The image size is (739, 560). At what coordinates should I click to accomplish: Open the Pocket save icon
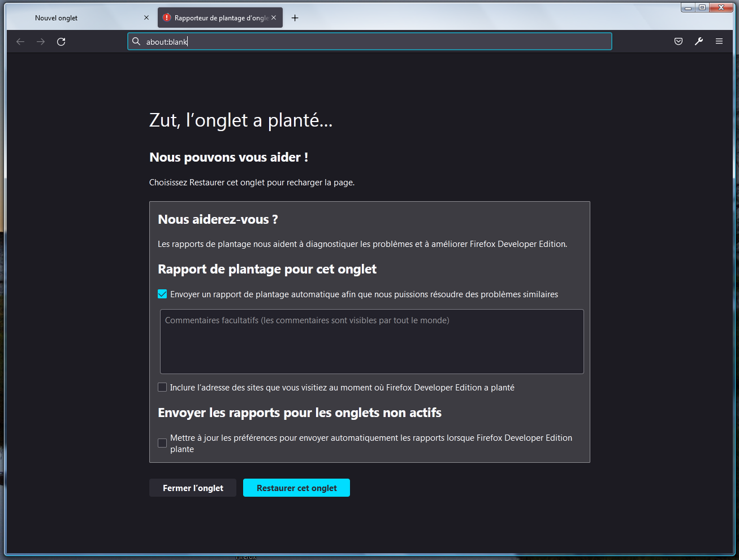(x=679, y=41)
